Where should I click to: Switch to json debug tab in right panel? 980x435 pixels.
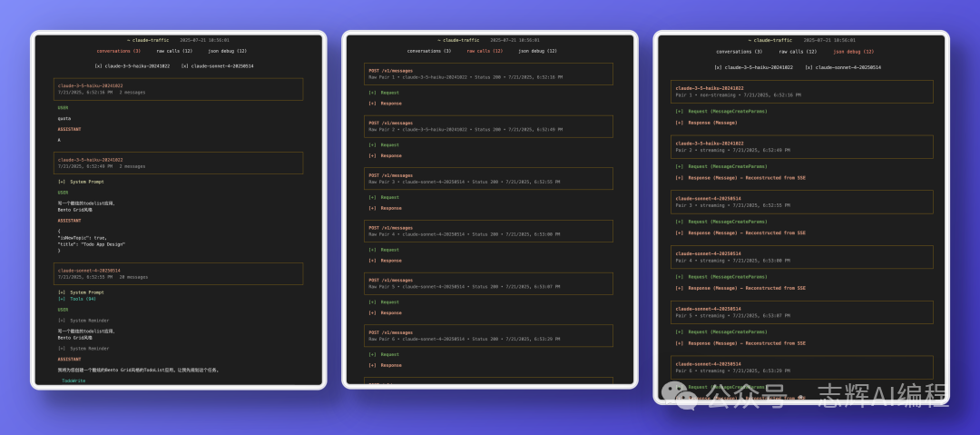click(854, 52)
